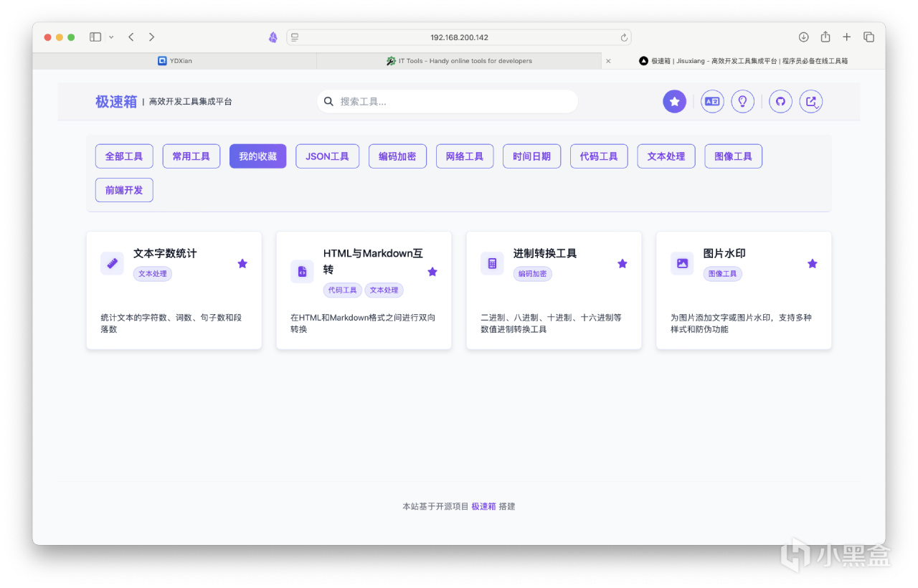The image size is (918, 588).
Task: Switch language with the translate icon
Action: (712, 102)
